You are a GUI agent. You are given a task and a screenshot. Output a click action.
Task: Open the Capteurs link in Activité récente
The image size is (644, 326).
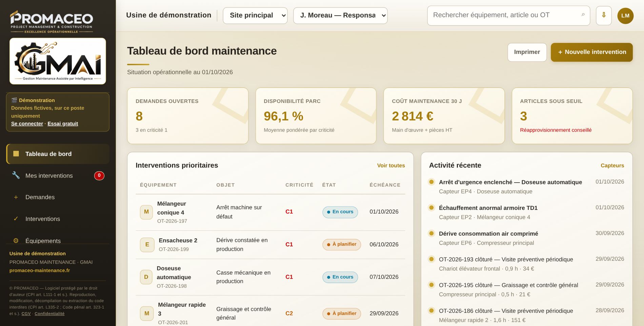pos(612,165)
